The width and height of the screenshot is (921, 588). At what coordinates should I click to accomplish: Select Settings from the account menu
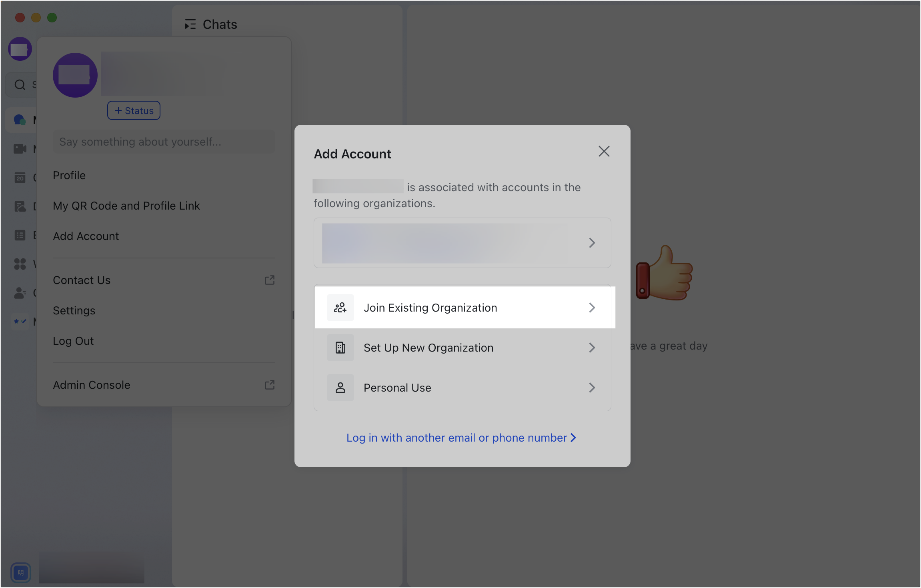click(74, 310)
